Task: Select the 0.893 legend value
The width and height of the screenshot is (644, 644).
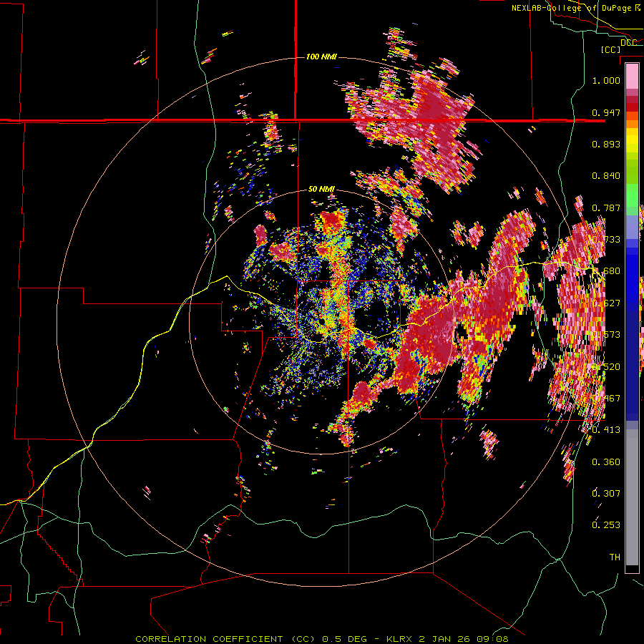Action: (x=606, y=144)
